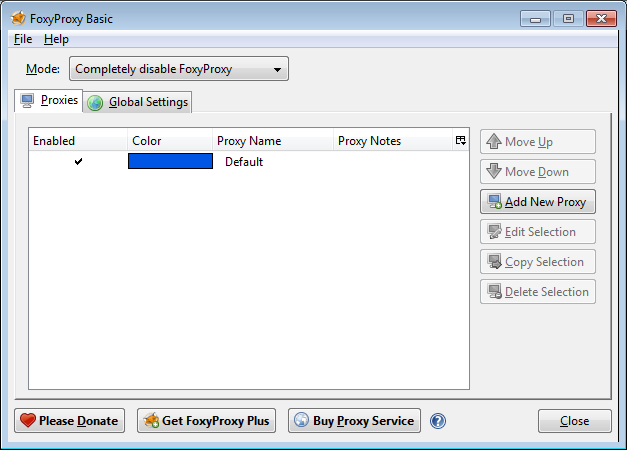627x452 pixels.
Task: Open the Mode dropdown
Action: click(178, 69)
